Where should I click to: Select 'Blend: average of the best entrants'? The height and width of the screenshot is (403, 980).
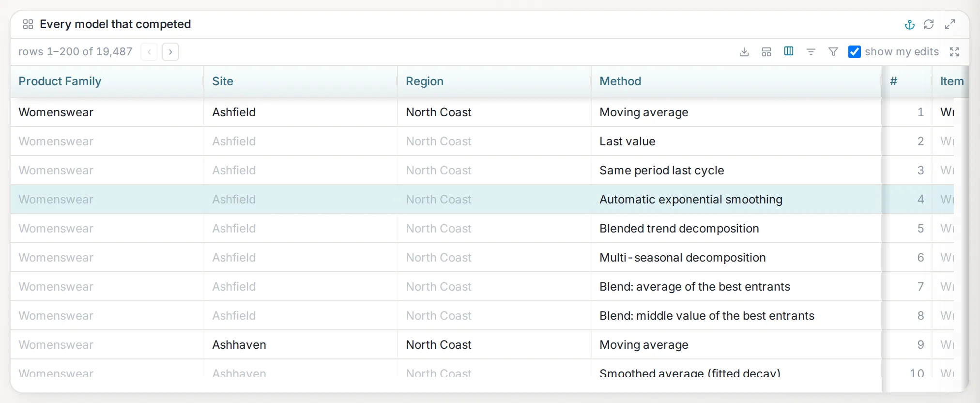tap(736, 286)
